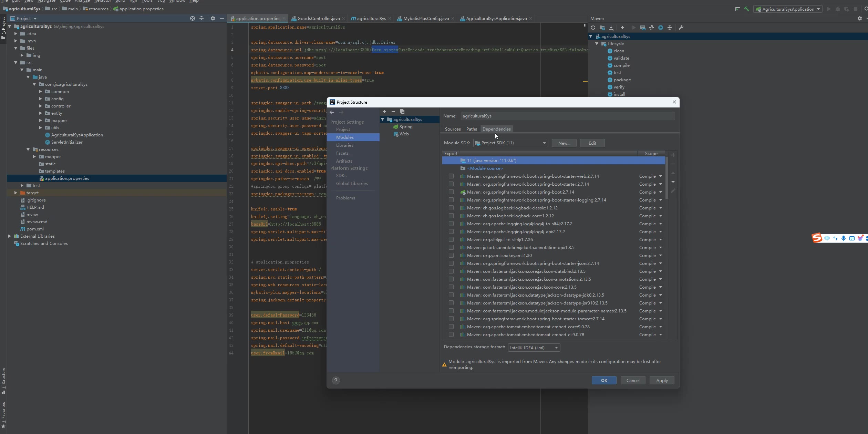Collapse all in Project tool window

coord(201,18)
